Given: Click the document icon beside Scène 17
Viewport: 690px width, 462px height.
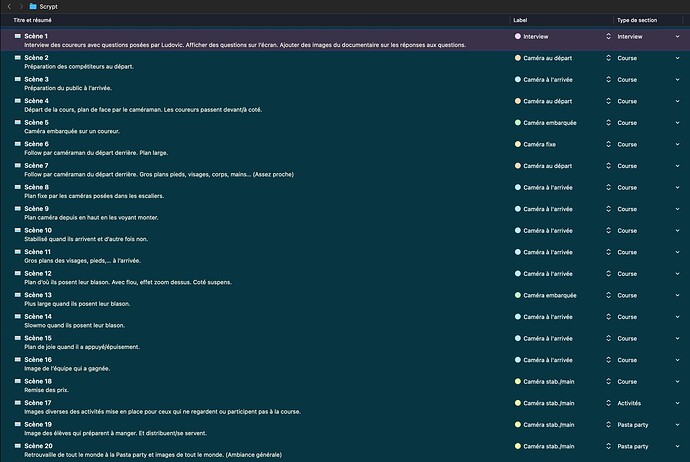Looking at the screenshot, I should click(x=17, y=402).
